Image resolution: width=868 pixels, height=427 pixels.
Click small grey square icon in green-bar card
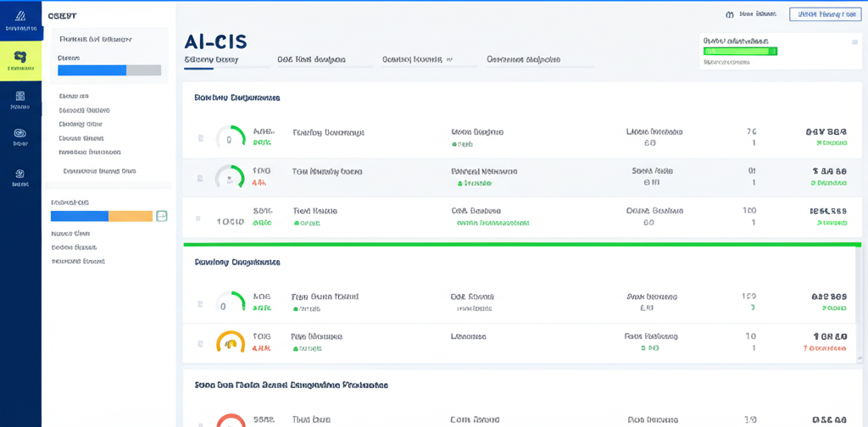[x=854, y=42]
